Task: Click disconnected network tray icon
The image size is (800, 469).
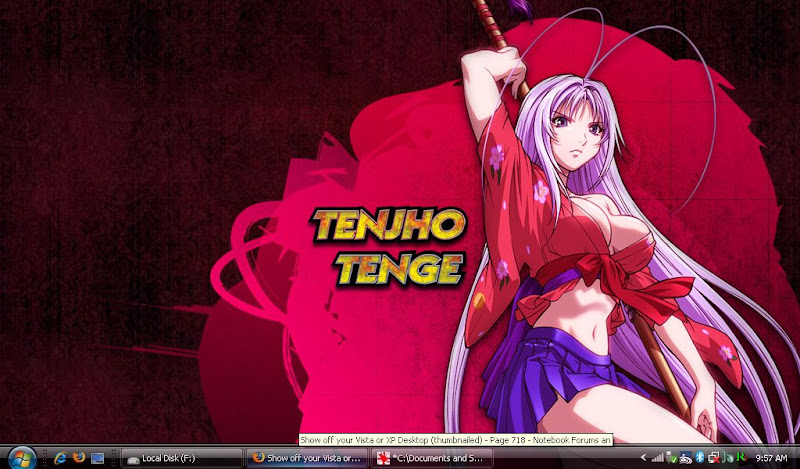Action: (x=714, y=458)
